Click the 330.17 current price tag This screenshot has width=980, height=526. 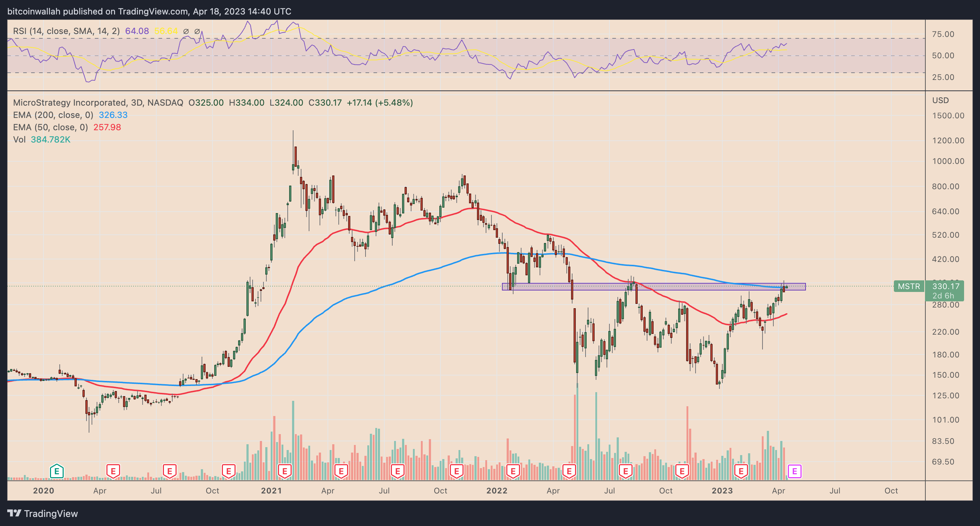pos(945,287)
